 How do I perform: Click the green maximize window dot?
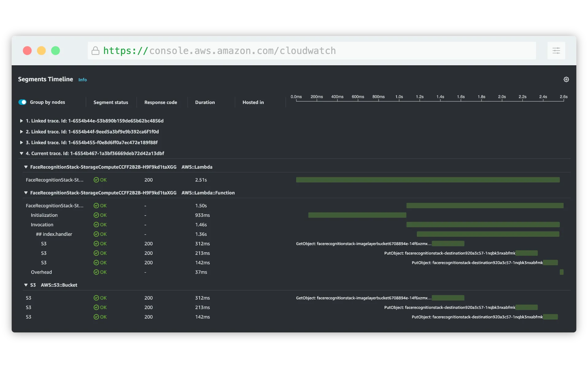[x=55, y=51]
